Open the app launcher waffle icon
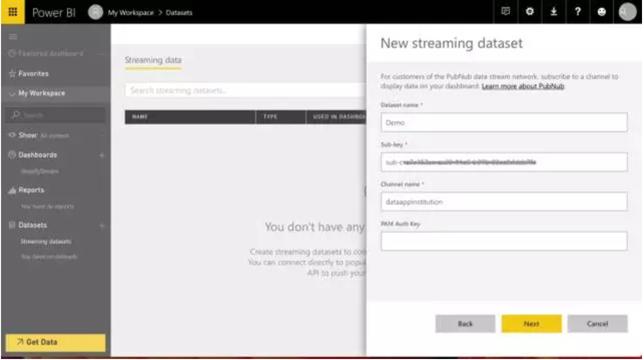This screenshot has height=360, width=644. (x=13, y=12)
